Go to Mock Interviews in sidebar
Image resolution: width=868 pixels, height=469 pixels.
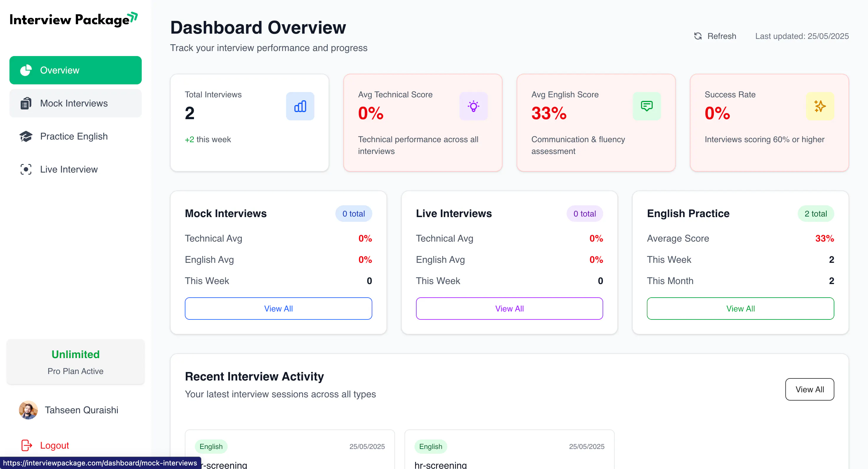(76, 103)
